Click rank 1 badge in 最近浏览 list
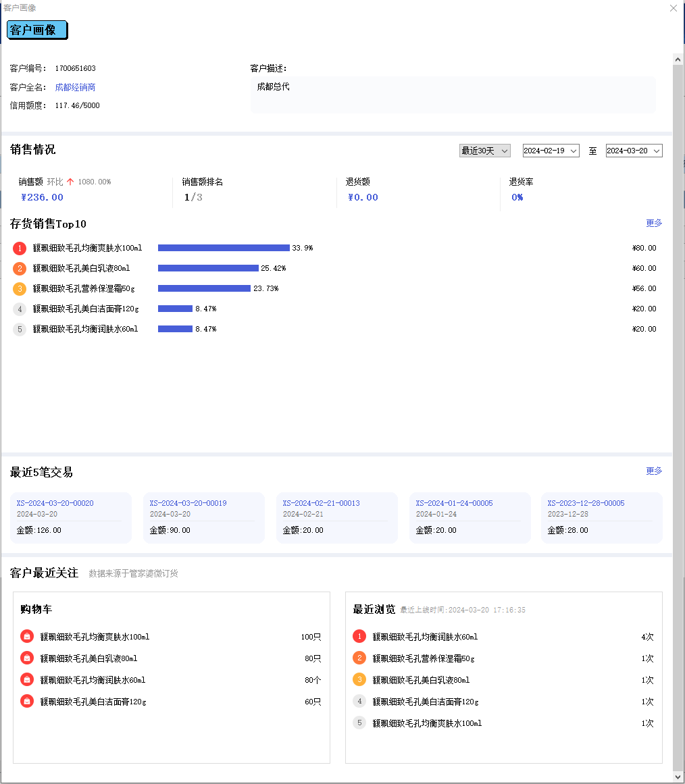The height and width of the screenshot is (784, 685). tap(359, 637)
